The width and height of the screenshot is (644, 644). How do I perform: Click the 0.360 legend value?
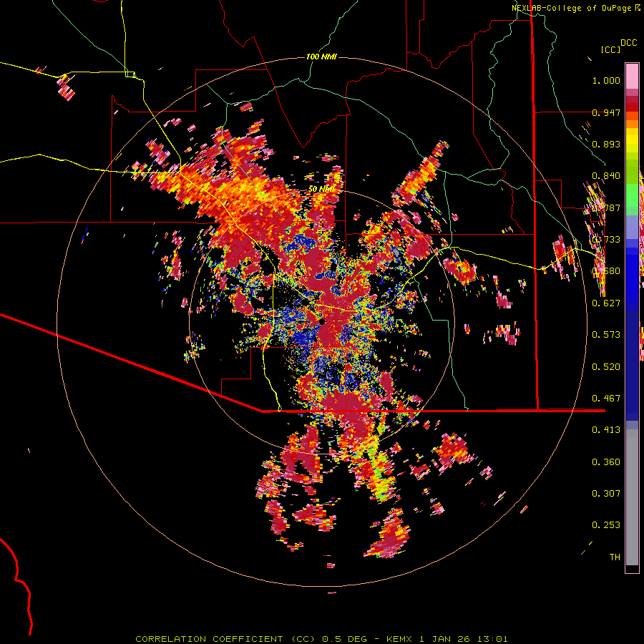click(606, 462)
